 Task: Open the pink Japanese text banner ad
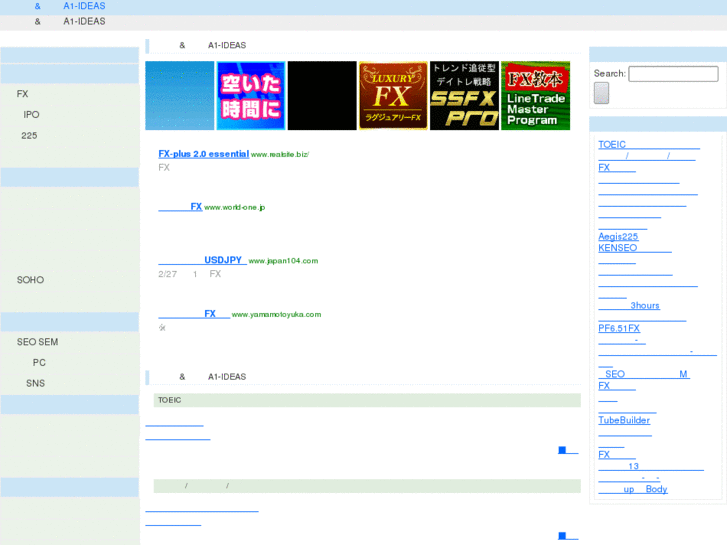tap(251, 96)
